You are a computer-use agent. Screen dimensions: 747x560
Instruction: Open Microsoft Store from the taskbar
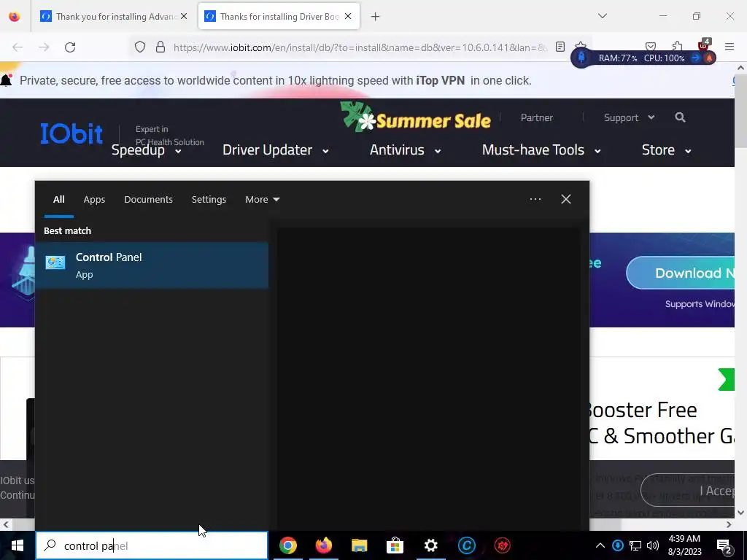point(395,545)
